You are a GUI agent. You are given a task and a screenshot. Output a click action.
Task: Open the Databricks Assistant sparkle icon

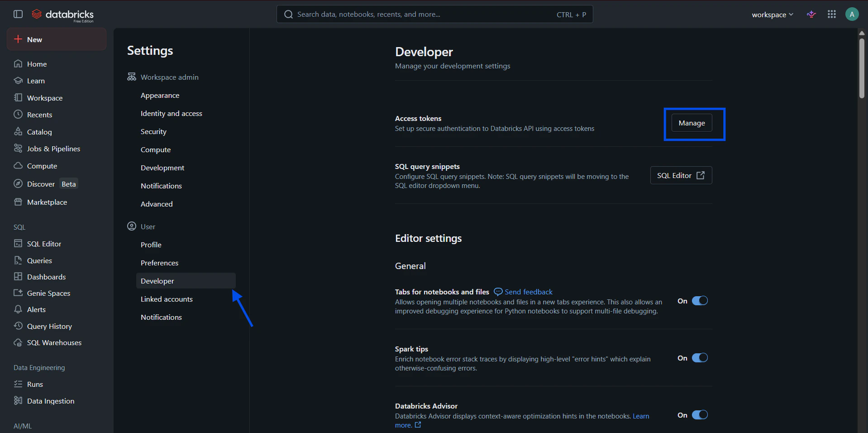tap(811, 14)
